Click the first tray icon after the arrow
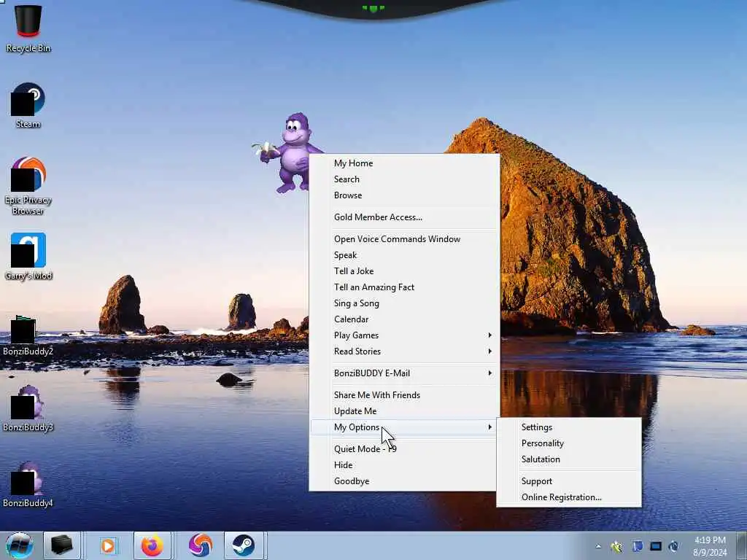 click(617, 547)
